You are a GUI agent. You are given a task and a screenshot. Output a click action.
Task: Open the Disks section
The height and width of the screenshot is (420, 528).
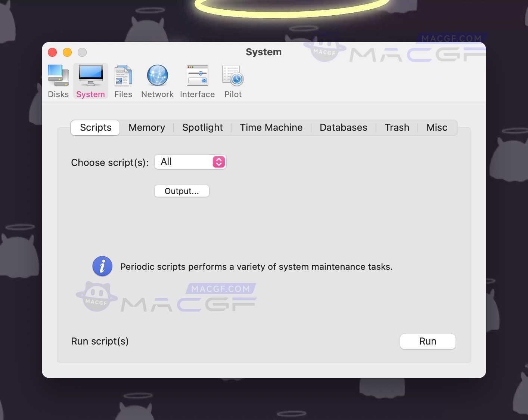tap(58, 80)
